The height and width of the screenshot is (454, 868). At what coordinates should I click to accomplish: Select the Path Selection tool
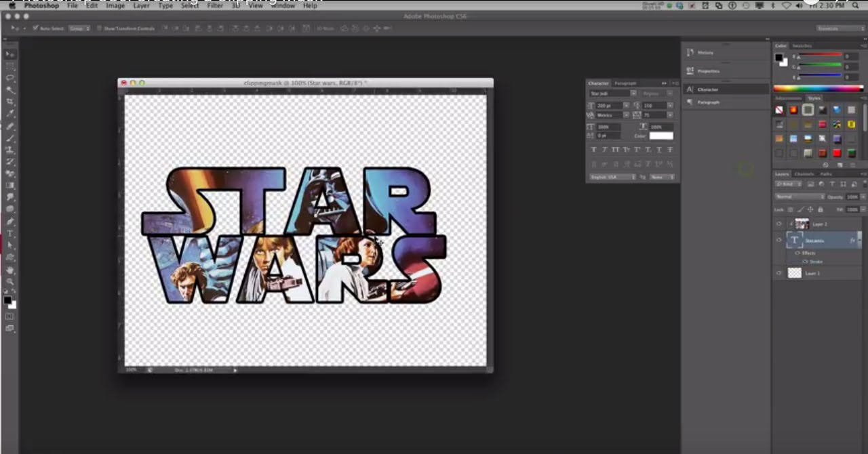point(9,245)
